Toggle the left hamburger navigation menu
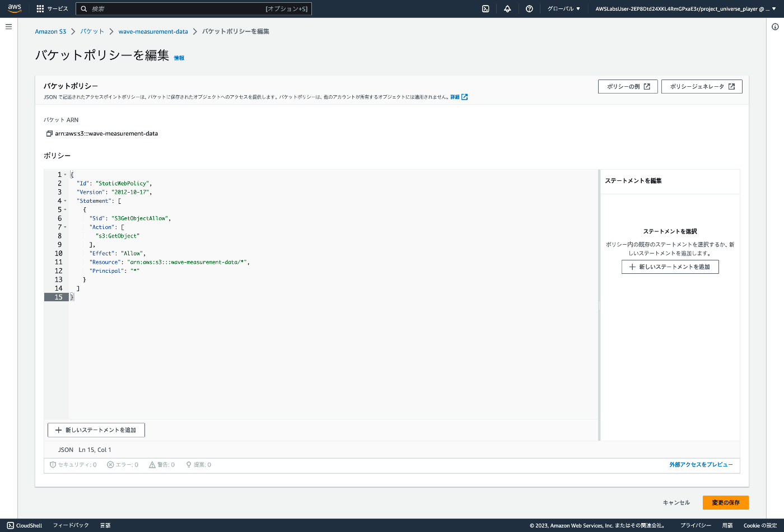The width and height of the screenshot is (784, 532). tap(8, 26)
